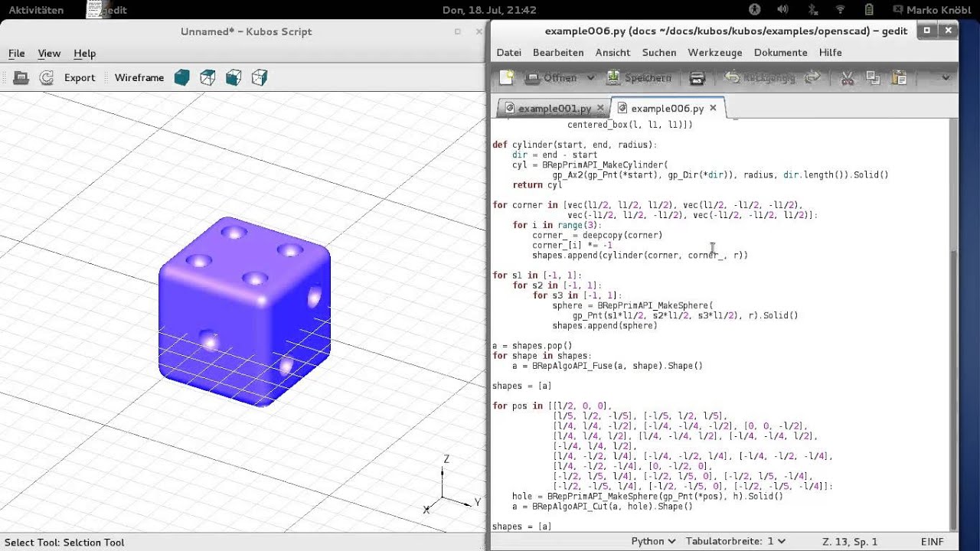Click the gedit app entry in top bar
The width and height of the screenshot is (980, 551).
(106, 10)
